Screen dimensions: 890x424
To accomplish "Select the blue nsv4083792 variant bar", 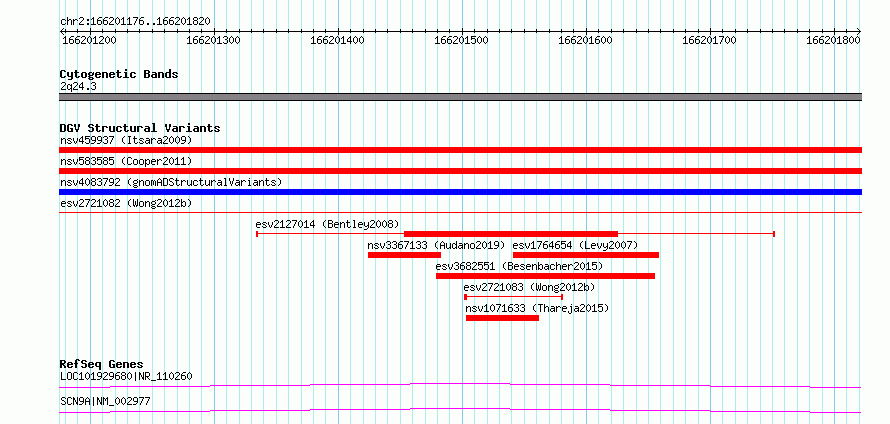I will (x=460, y=192).
